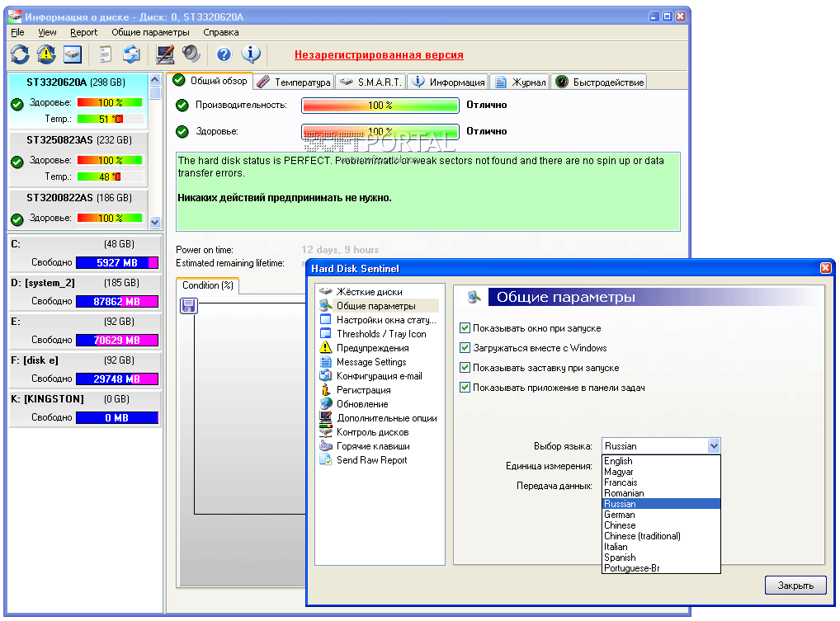Open the File menu
840x621 pixels.
tap(17, 32)
